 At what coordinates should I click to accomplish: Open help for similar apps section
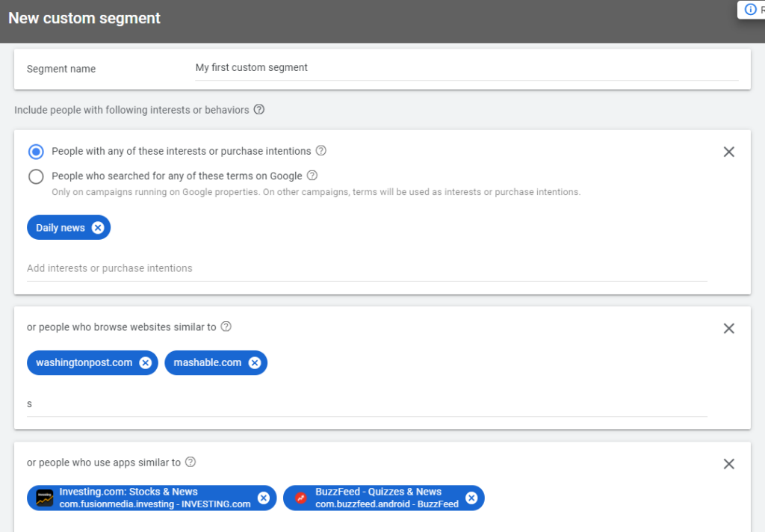click(191, 463)
